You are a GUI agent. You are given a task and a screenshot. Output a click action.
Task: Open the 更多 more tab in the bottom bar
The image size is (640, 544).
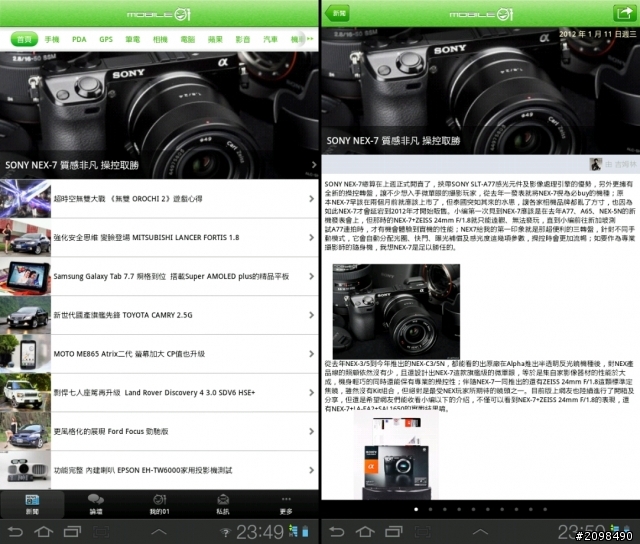(286, 504)
